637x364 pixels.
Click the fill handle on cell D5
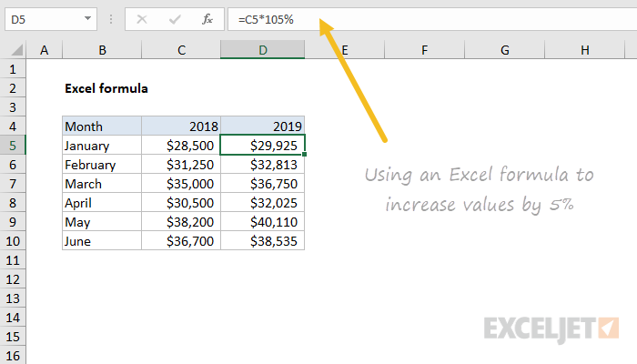click(x=304, y=155)
